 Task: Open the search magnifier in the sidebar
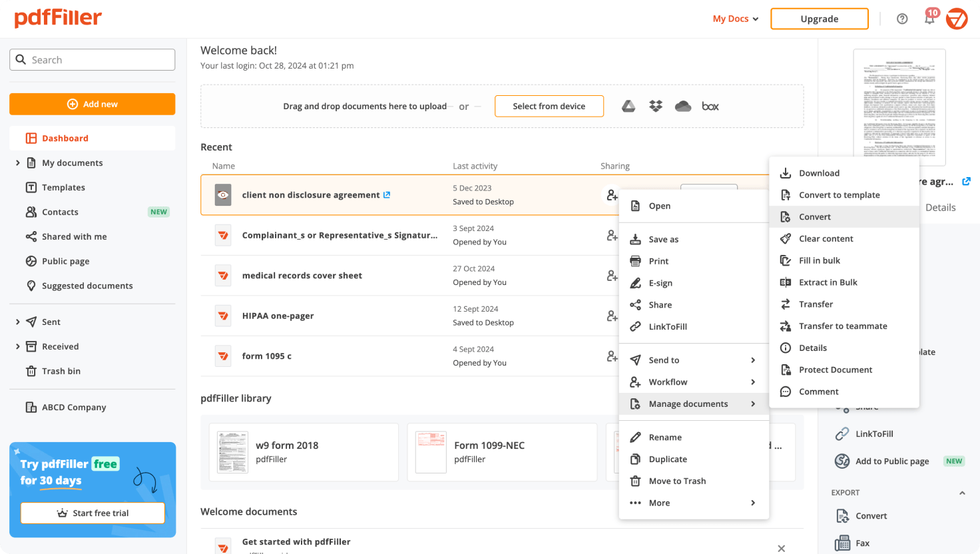click(x=22, y=59)
